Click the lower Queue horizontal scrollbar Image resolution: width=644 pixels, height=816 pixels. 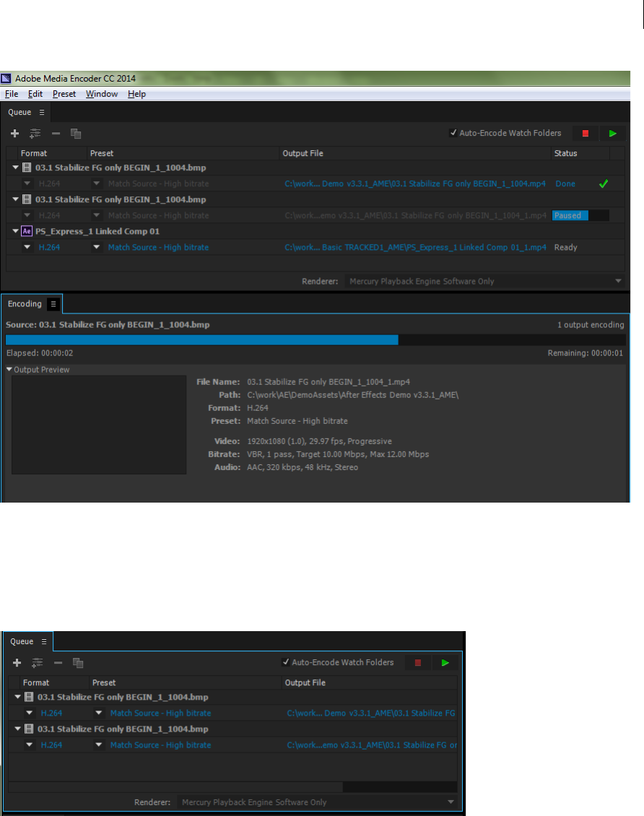click(176, 786)
